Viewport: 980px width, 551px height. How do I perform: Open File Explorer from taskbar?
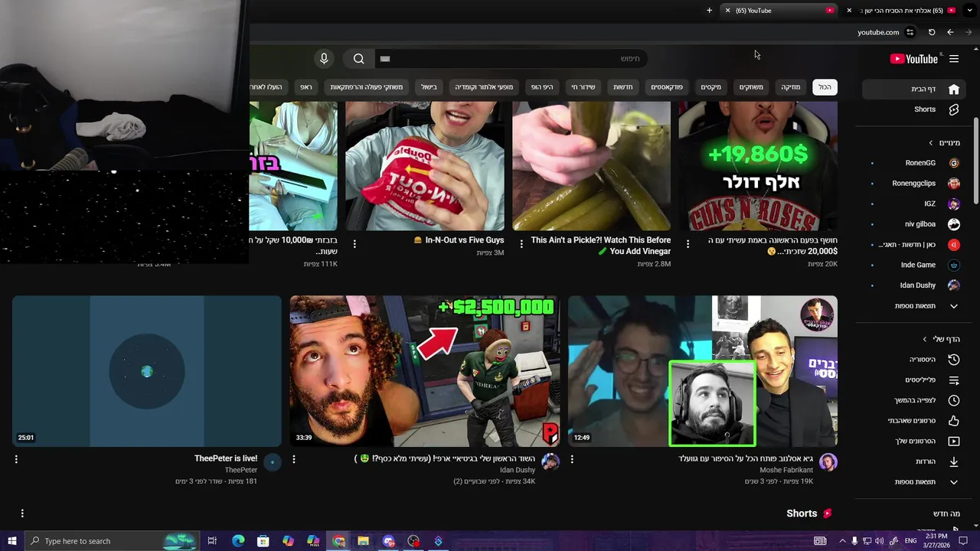point(363,541)
